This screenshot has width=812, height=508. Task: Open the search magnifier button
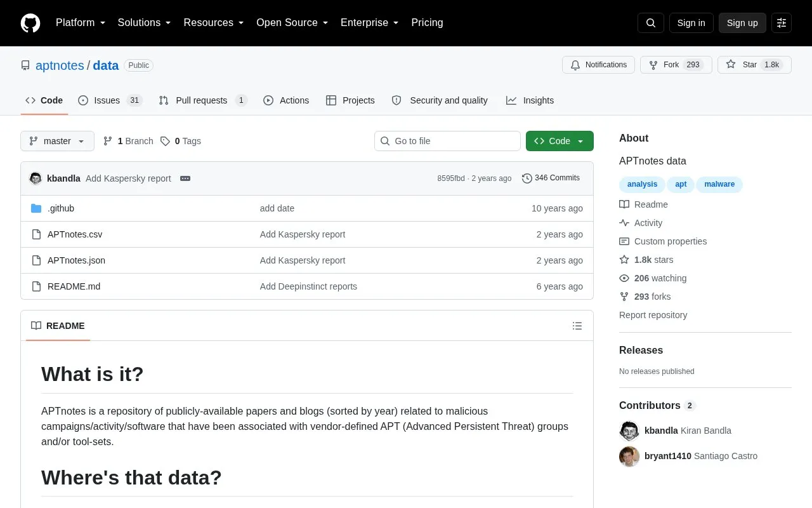pos(651,23)
